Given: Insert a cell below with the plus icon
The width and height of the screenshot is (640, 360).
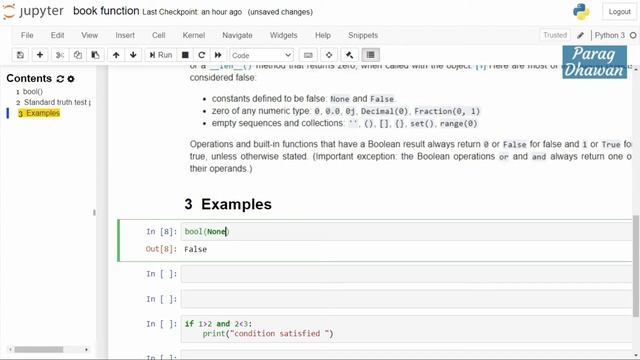Looking at the screenshot, I should pos(40,55).
